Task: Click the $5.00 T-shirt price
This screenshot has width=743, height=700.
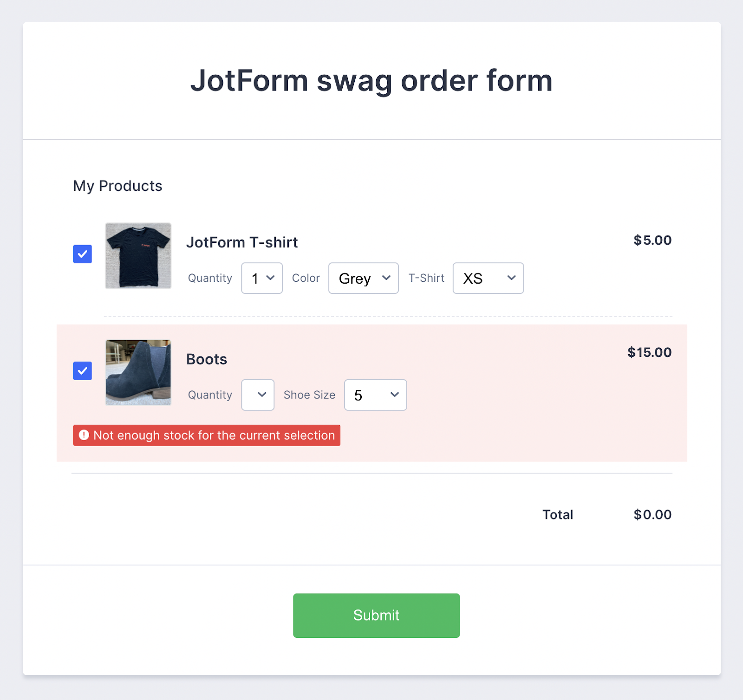Action: coord(652,240)
